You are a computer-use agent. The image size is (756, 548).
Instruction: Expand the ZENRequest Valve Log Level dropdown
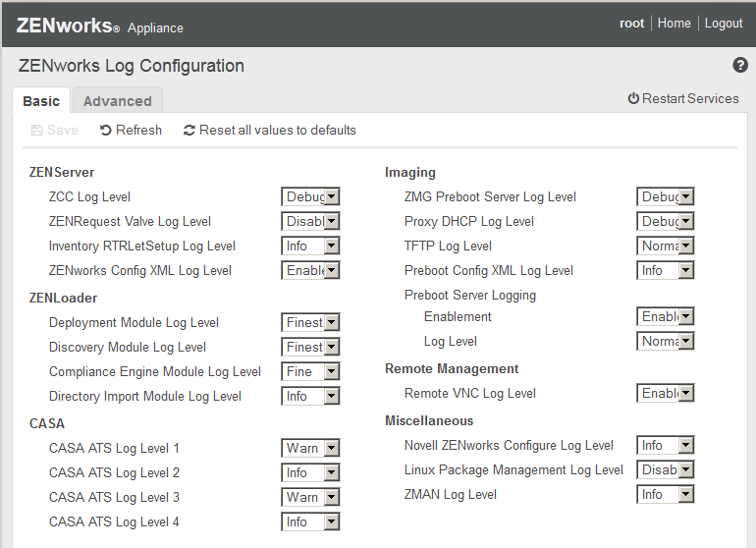pos(310,222)
